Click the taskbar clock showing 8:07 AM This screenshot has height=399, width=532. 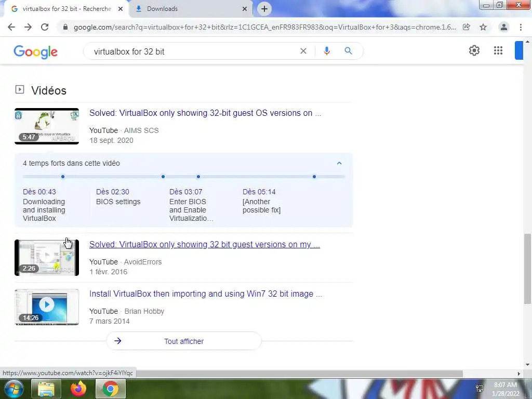point(505,389)
